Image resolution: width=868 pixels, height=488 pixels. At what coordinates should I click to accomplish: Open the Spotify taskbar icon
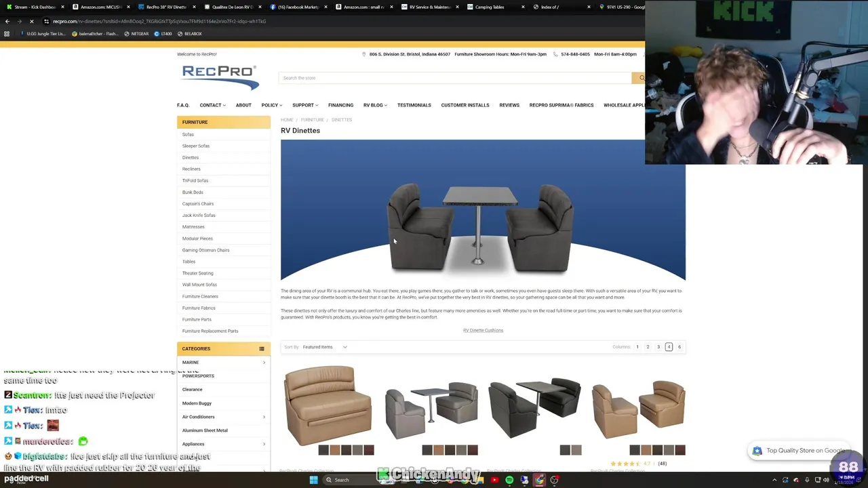(x=509, y=480)
